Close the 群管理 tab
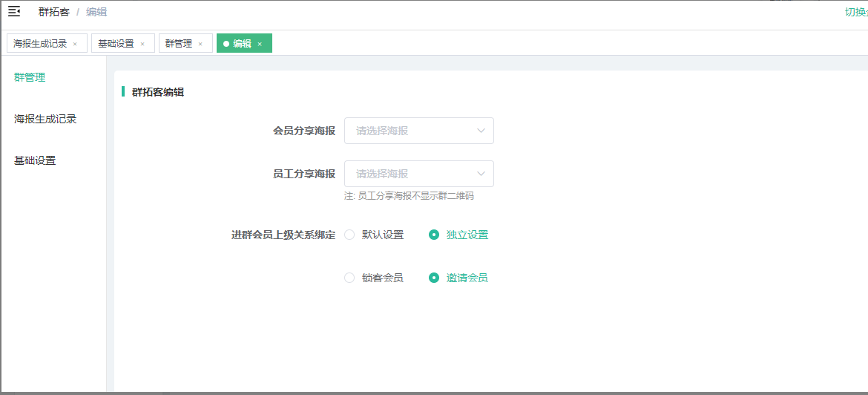This screenshot has width=868, height=395. 200,44
